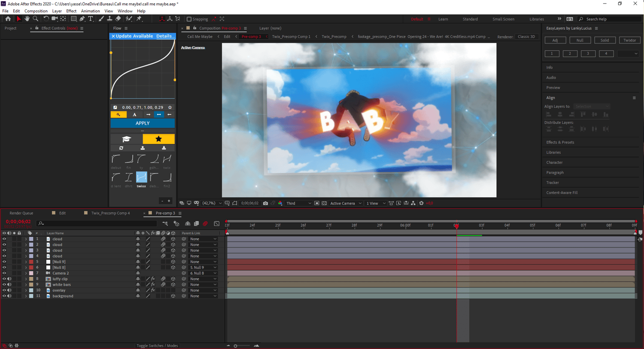Open the Effect menu
This screenshot has height=349, width=644.
pyautogui.click(x=71, y=11)
